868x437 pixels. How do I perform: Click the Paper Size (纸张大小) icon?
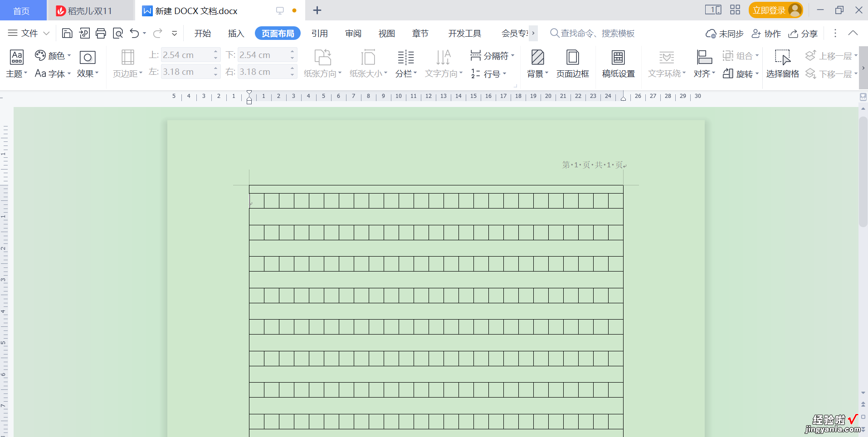(368, 58)
